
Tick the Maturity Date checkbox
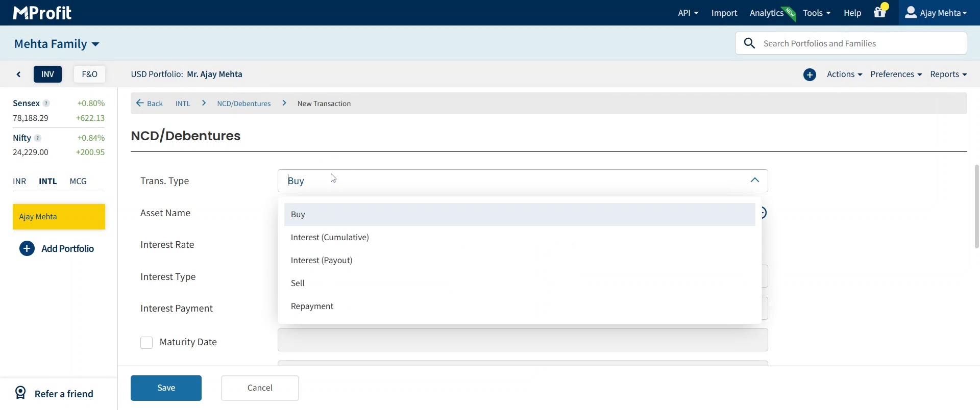[x=146, y=343]
